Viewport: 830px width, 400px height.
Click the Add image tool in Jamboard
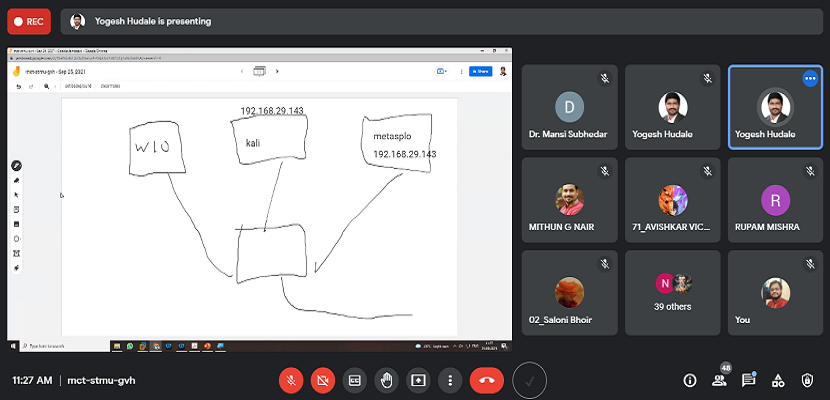pos(16,224)
